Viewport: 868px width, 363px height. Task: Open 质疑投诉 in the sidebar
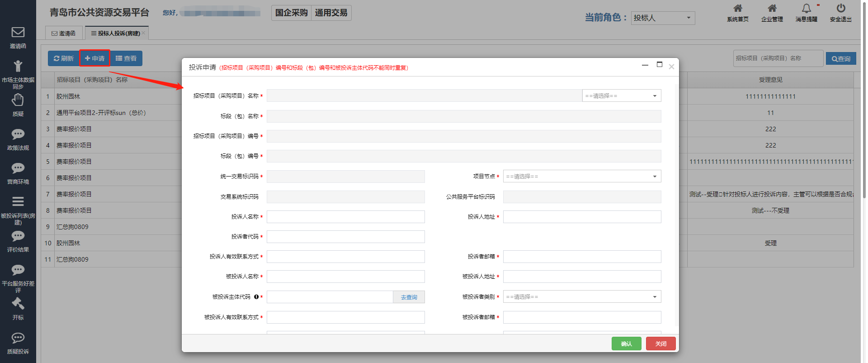tap(18, 343)
